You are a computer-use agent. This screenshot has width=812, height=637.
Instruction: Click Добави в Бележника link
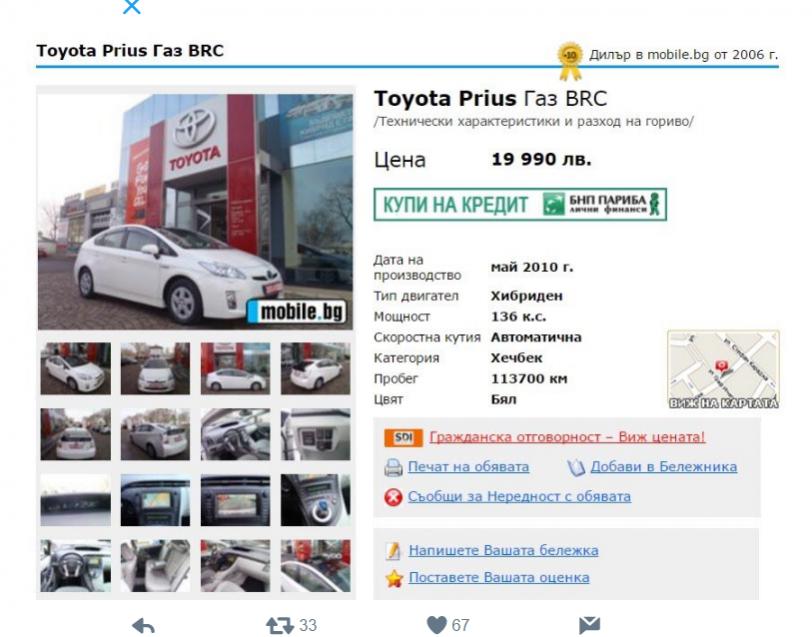(x=664, y=467)
